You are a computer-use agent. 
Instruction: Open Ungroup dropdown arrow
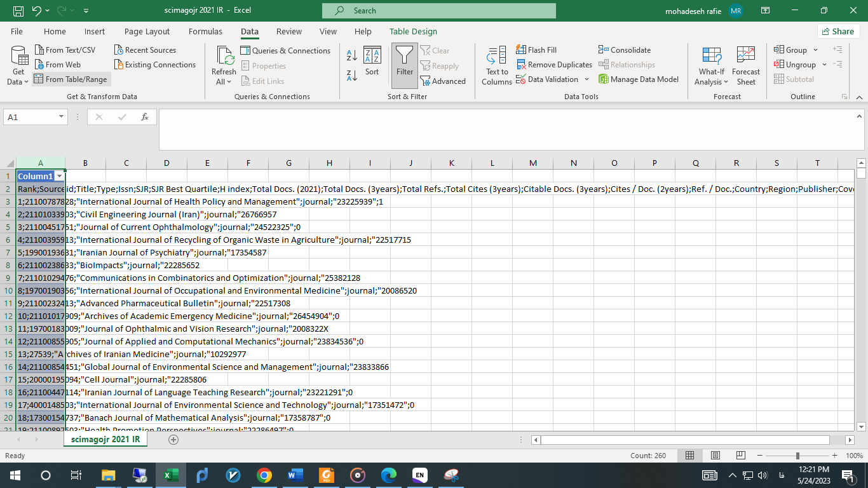[824, 65]
